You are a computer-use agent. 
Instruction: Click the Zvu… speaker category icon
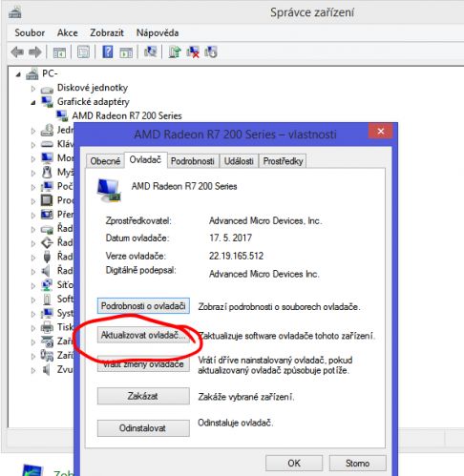click(x=47, y=369)
